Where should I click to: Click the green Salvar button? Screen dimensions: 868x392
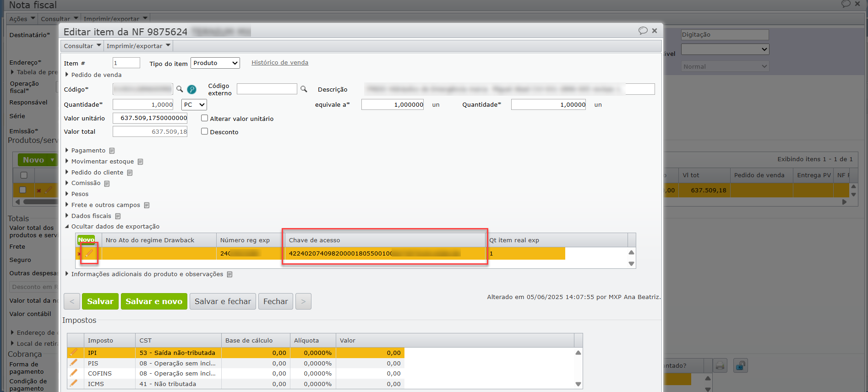(100, 301)
